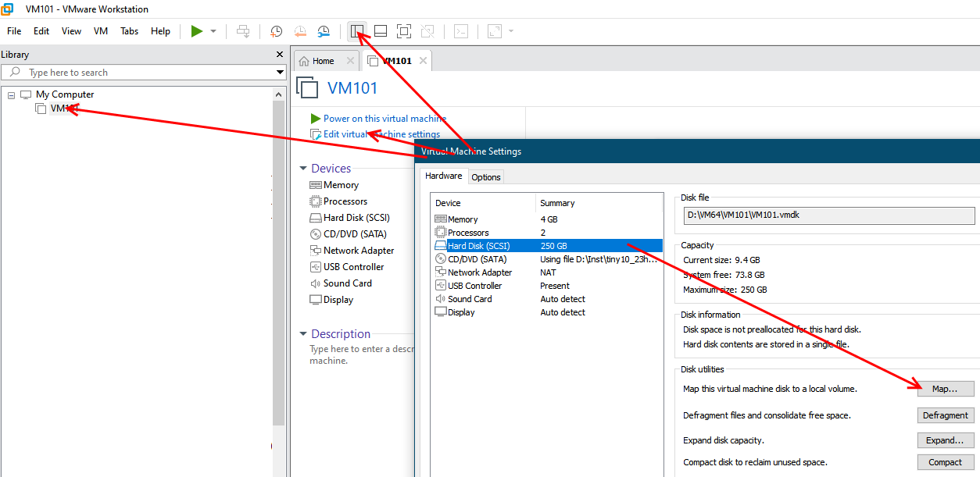Click the green Power On play icon in toolbar
Screen dimensions: 980x477
pyautogui.click(x=196, y=31)
